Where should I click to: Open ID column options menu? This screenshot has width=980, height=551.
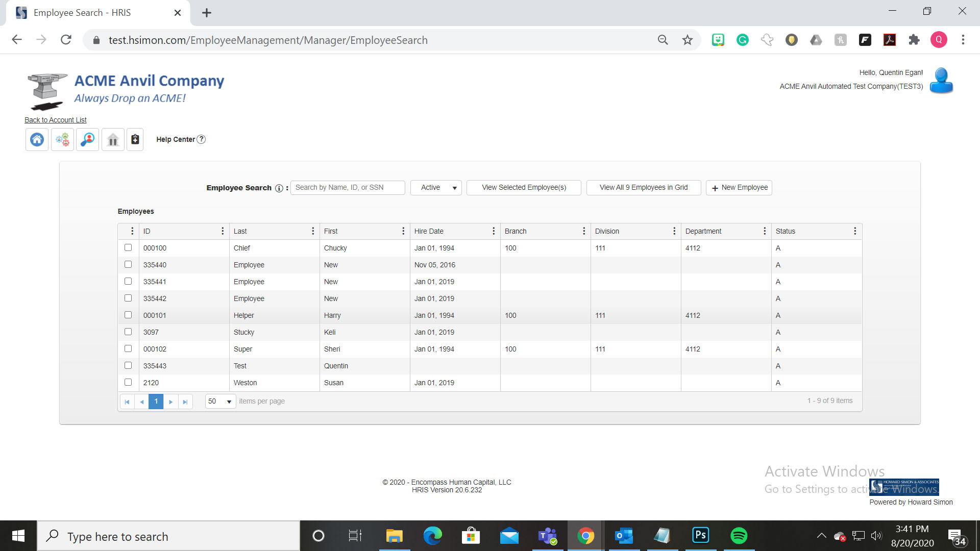(223, 231)
